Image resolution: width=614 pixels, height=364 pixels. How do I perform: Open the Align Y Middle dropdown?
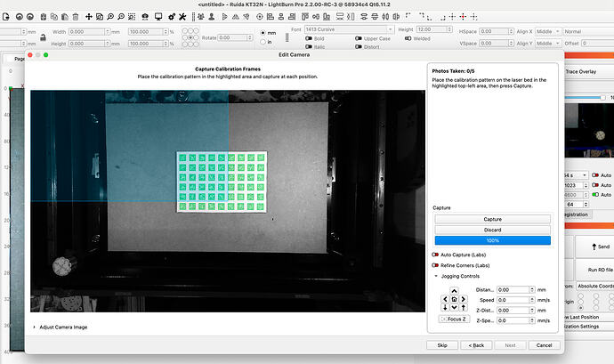(548, 43)
